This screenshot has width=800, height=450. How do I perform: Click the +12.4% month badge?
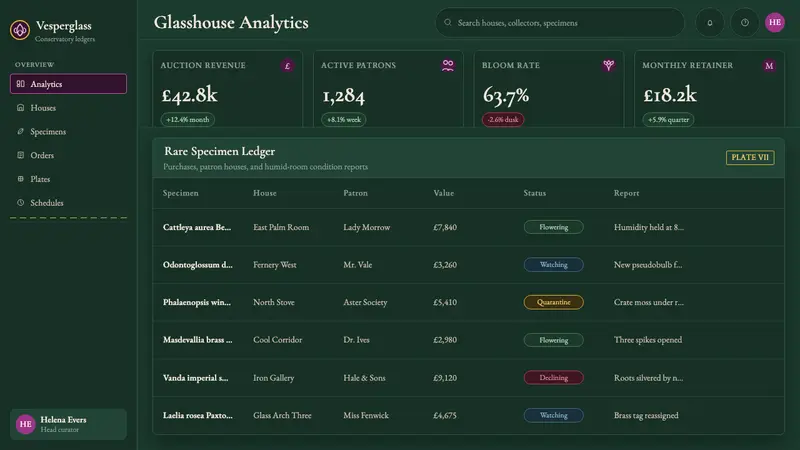(x=188, y=119)
